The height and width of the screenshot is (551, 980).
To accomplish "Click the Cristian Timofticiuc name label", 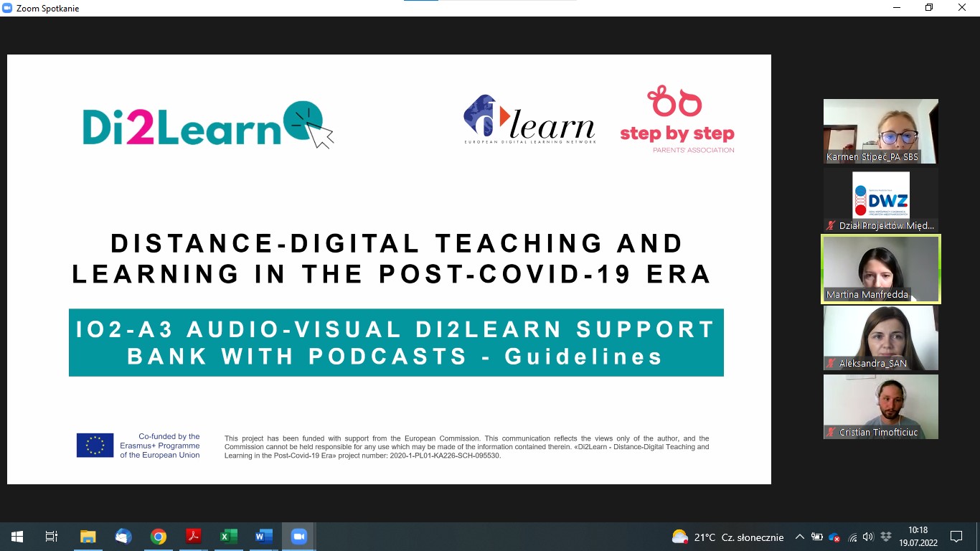I will pyautogui.click(x=879, y=433).
